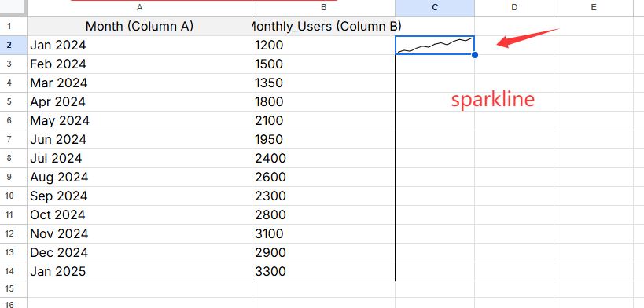This screenshot has width=644, height=308.
Task: Click the Month (Column A) header cell
Action: tap(140, 26)
